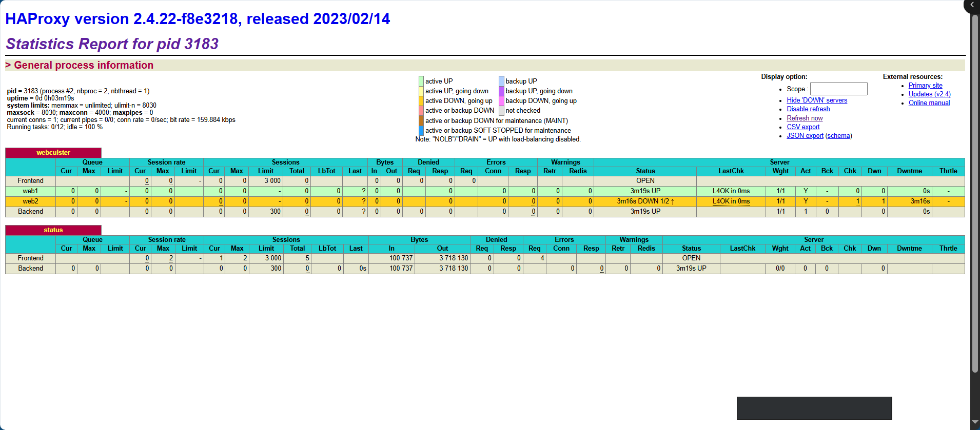Click the Disable refresh link

808,109
